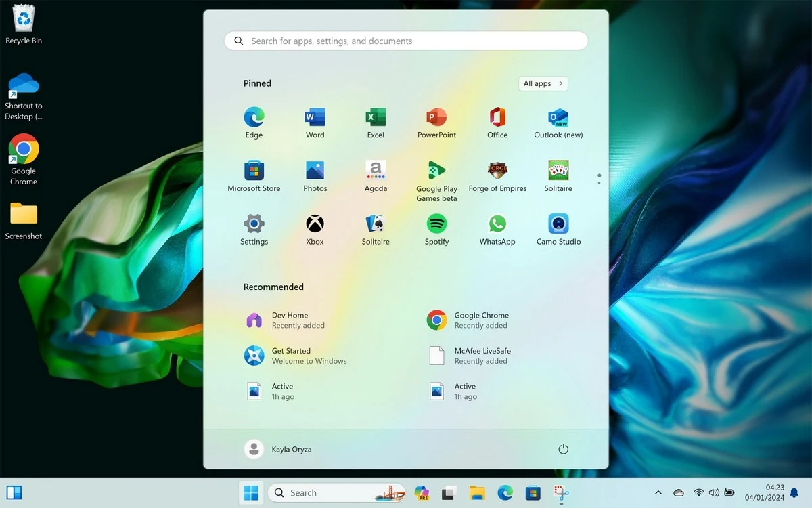This screenshot has height=508, width=812.
Task: Open Microsoft Store from the taskbar
Action: coord(533,492)
